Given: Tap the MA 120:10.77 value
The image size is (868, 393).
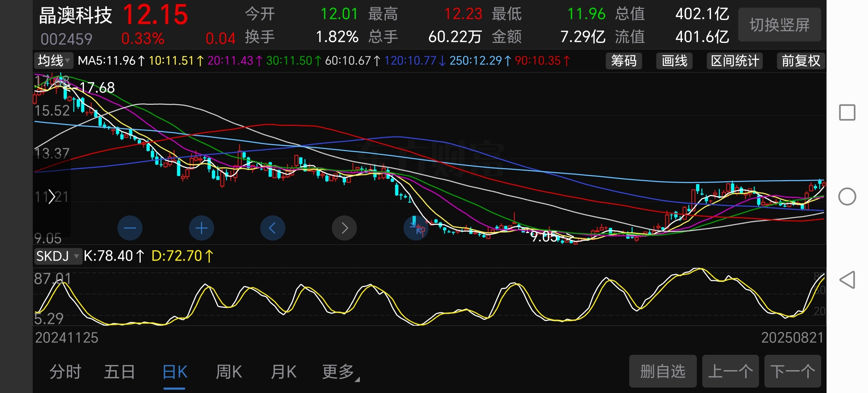Looking at the screenshot, I should click(414, 60).
